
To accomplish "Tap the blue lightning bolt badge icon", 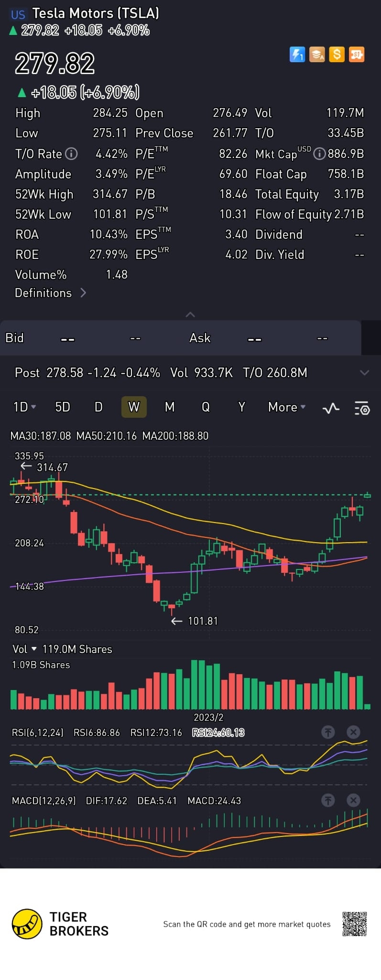I will tap(297, 55).
